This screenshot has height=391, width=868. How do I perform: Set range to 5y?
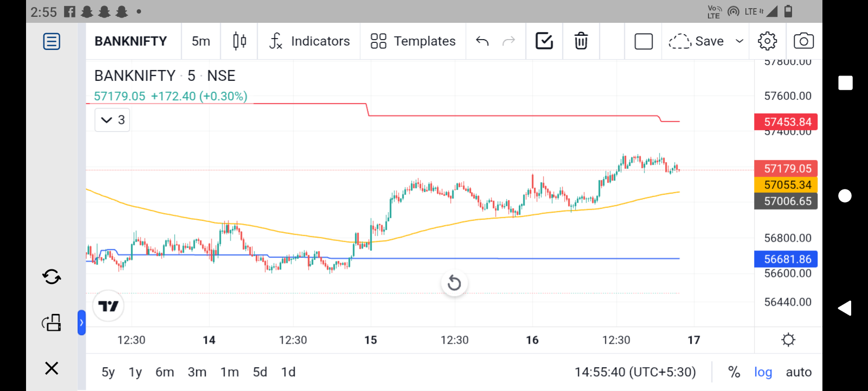point(108,372)
